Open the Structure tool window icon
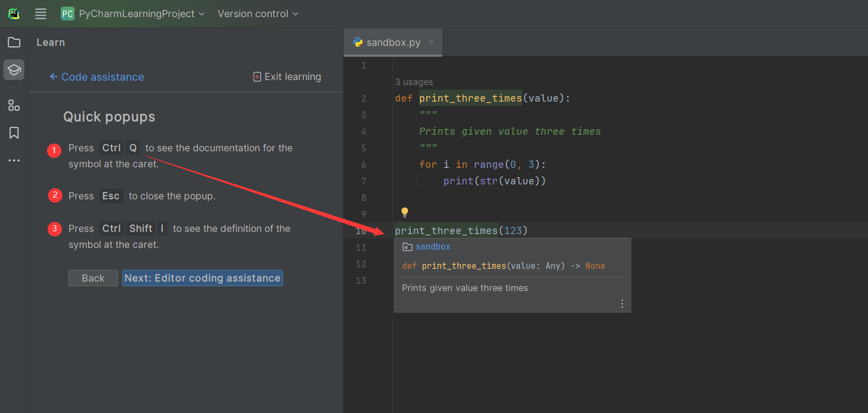The width and height of the screenshot is (868, 413). click(14, 105)
